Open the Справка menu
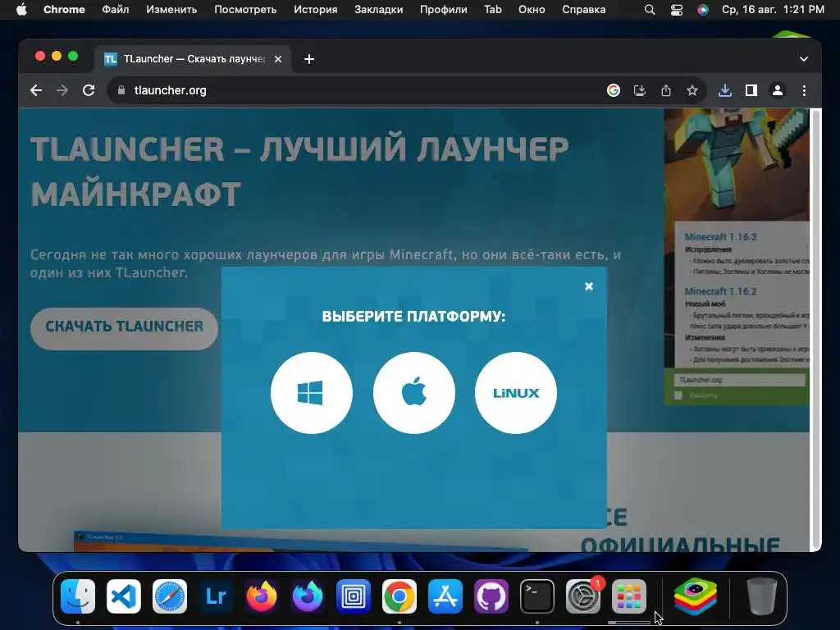 (584, 10)
